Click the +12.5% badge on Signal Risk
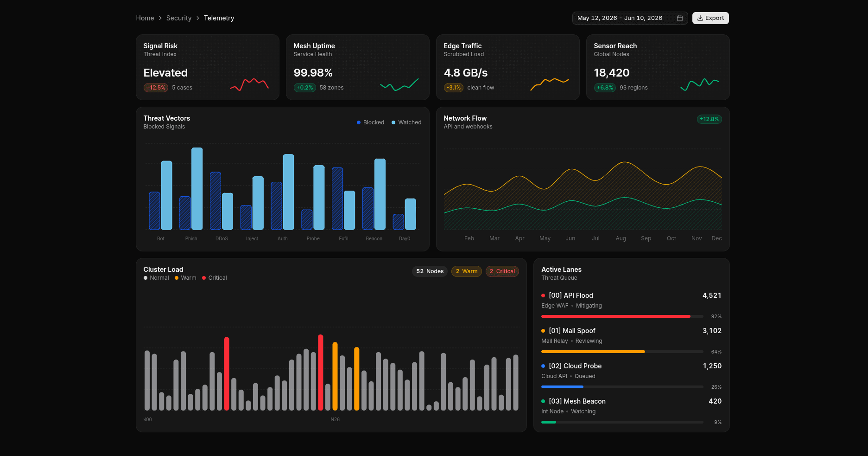The width and height of the screenshot is (868, 456). pyautogui.click(x=156, y=88)
